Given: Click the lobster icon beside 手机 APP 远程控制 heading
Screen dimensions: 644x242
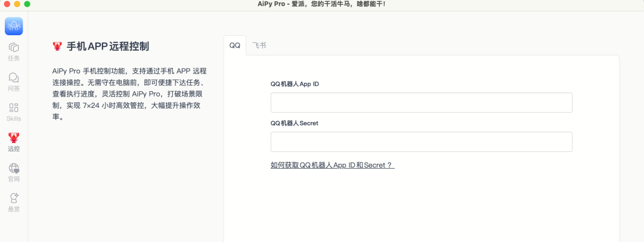Looking at the screenshot, I should (57, 46).
